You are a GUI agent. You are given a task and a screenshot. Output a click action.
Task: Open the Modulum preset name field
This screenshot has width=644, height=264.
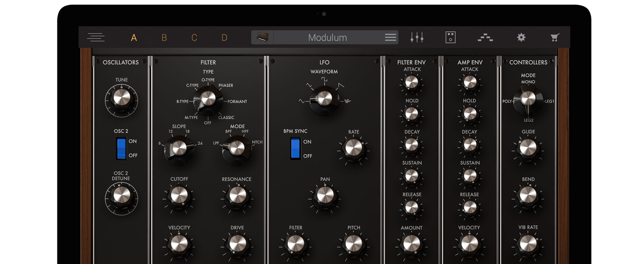click(x=327, y=37)
